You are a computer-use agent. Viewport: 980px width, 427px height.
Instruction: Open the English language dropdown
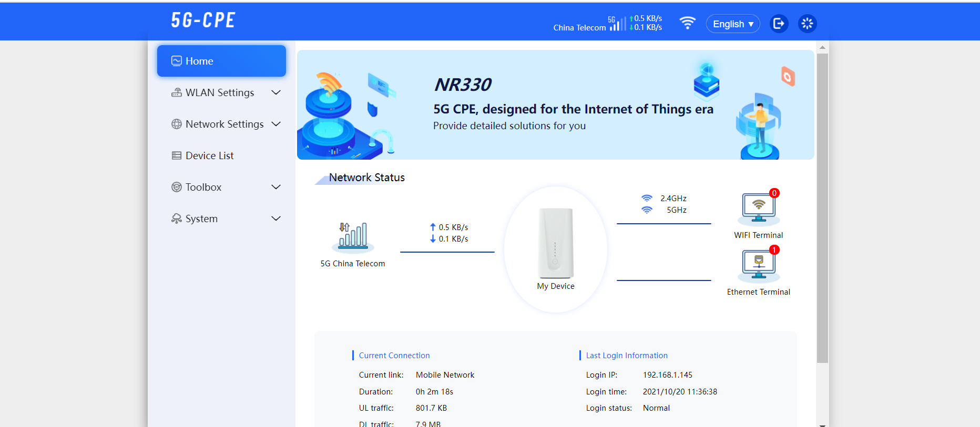pyautogui.click(x=732, y=24)
